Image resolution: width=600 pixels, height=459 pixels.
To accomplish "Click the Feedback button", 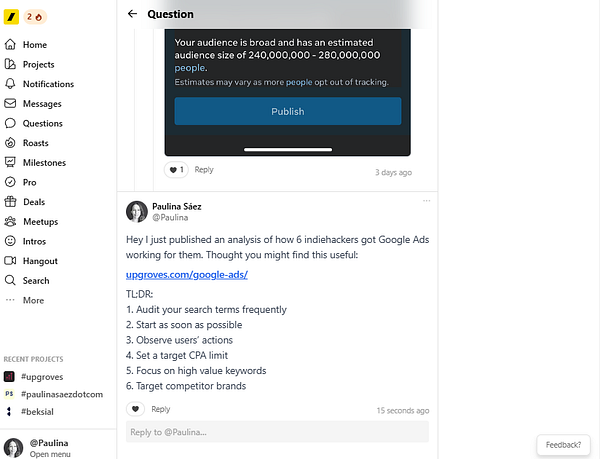I will (563, 445).
